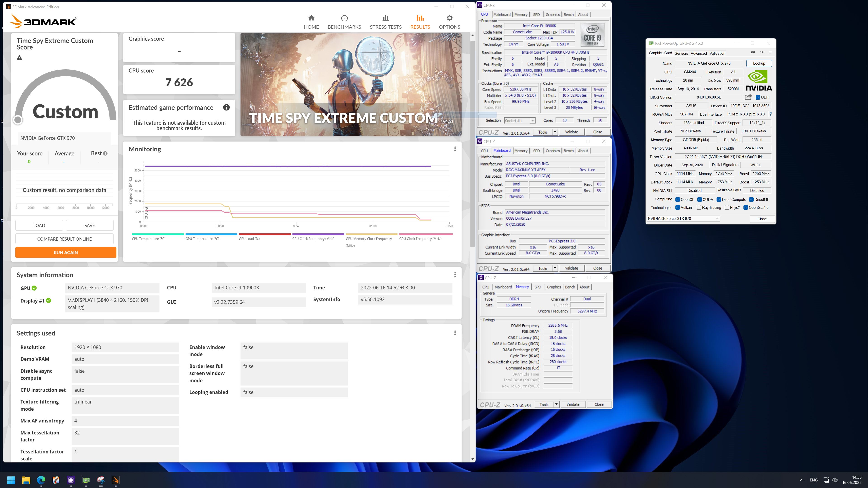Screen dimensions: 868x488
Task: Show hidden tray icons chevron
Action: point(802,480)
